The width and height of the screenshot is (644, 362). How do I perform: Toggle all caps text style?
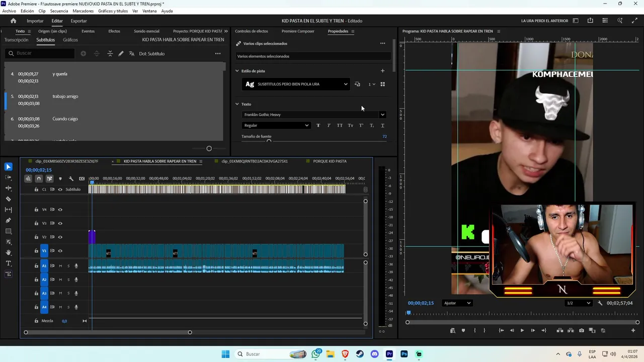[340, 125]
